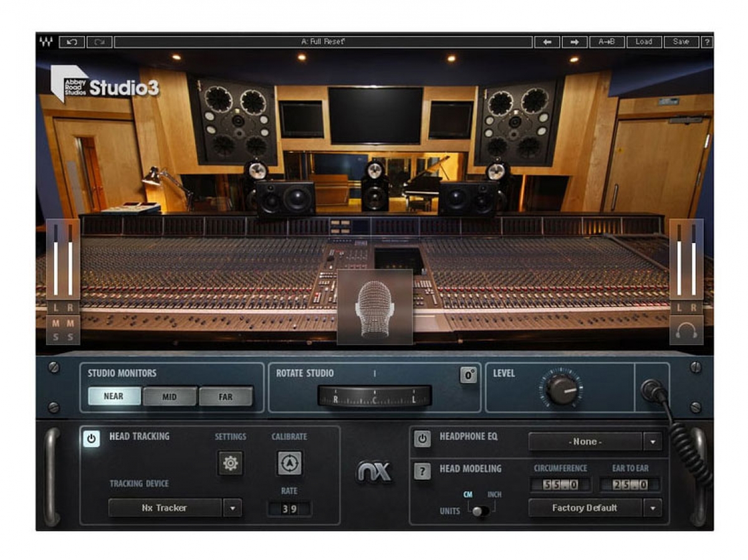Click the HEADPHONE EQ label

(x=469, y=436)
